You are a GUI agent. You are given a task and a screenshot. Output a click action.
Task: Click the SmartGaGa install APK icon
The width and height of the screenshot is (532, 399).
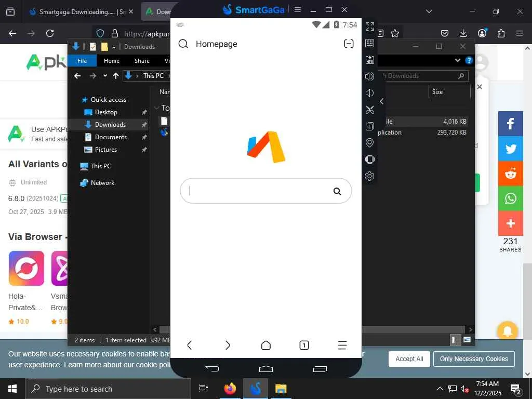370,60
